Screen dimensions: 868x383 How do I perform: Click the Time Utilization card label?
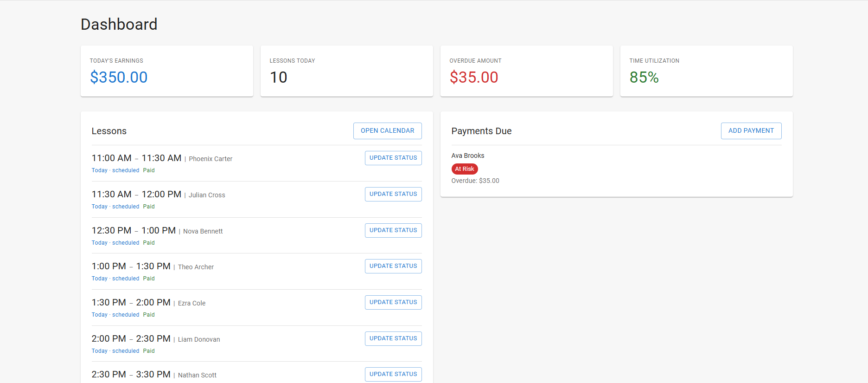[x=654, y=61]
